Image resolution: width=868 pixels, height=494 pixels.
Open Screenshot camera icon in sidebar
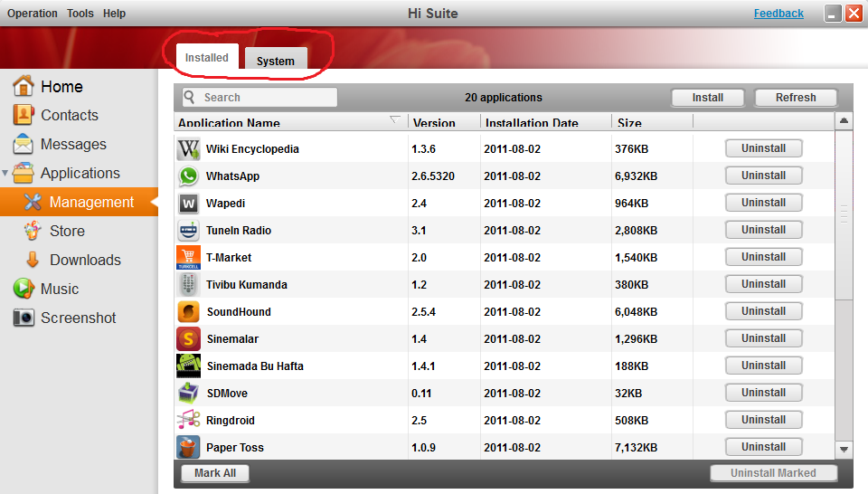24,318
